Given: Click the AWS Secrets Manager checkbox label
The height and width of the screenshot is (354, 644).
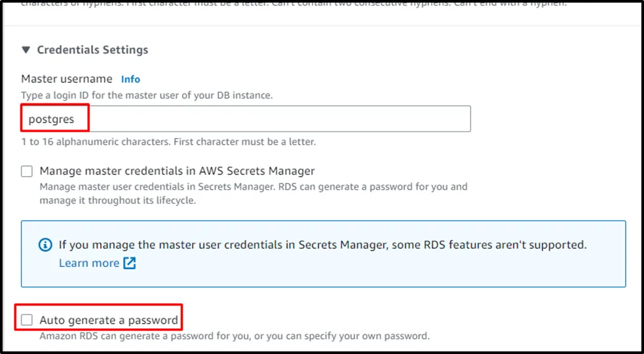Looking at the screenshot, I should pos(177,171).
